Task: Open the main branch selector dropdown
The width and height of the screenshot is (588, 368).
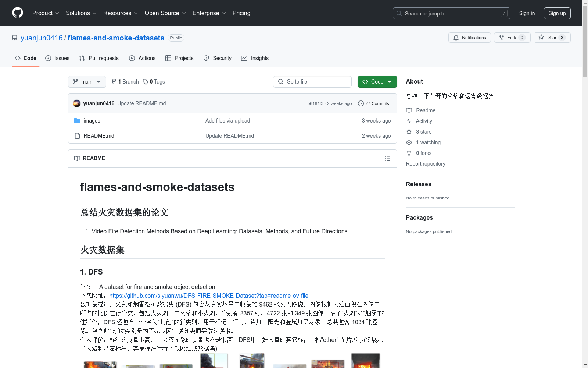Action: (x=87, y=82)
